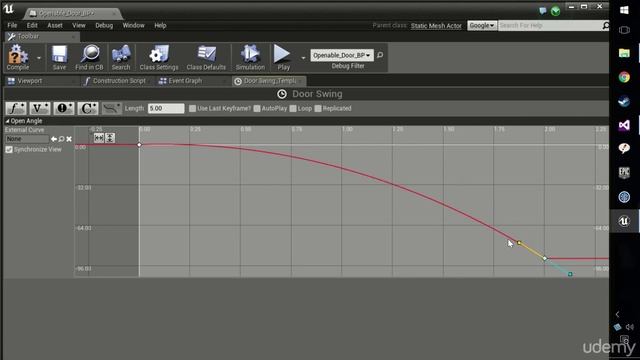Open Class Defaults
The height and width of the screenshot is (360, 640).
[206, 58]
